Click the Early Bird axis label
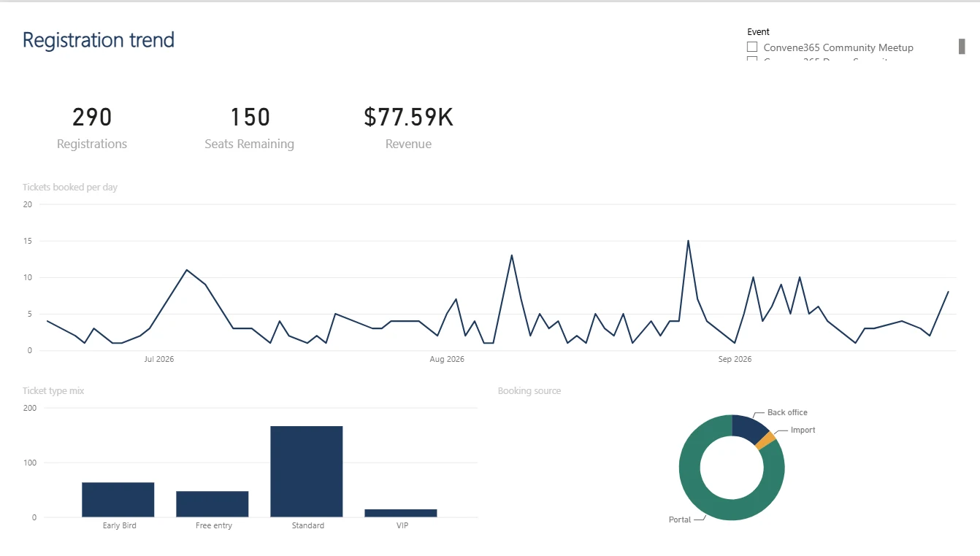The height and width of the screenshot is (556, 980). tap(119, 525)
